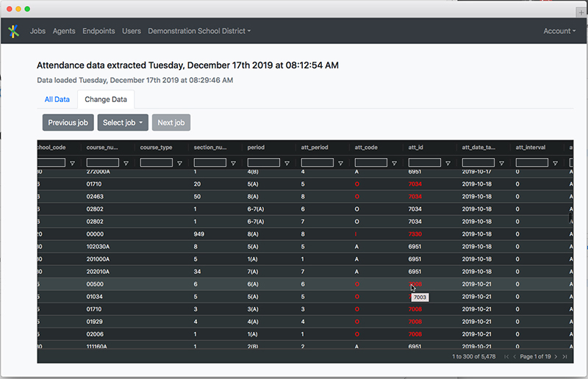The width and height of the screenshot is (588, 379).
Task: Select the Change Data tab
Action: (106, 99)
